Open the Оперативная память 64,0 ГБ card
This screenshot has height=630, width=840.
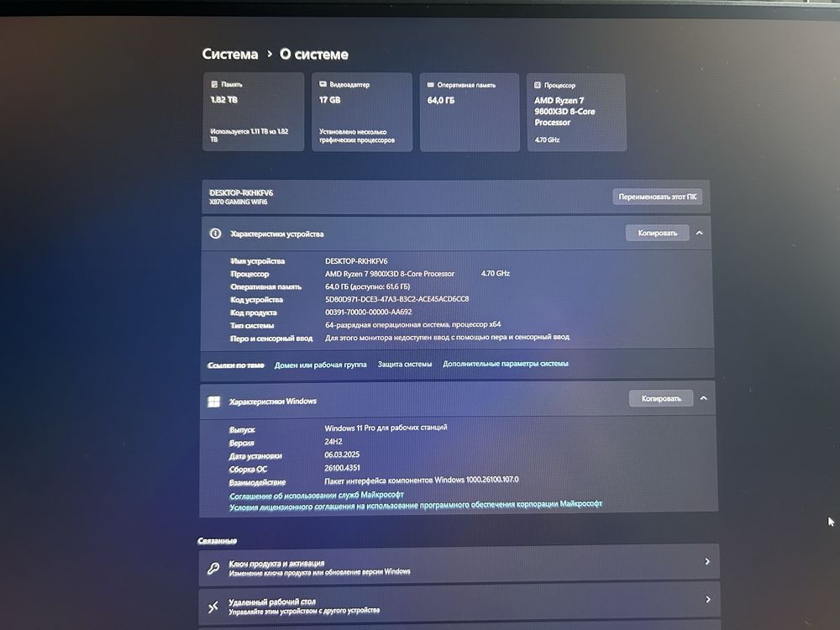click(x=470, y=113)
